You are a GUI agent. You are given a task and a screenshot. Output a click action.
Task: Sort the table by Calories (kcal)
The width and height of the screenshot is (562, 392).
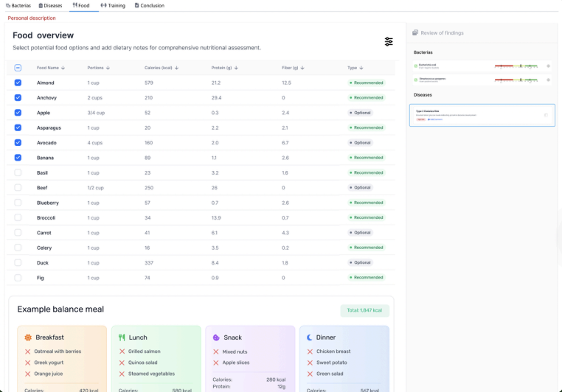point(162,68)
